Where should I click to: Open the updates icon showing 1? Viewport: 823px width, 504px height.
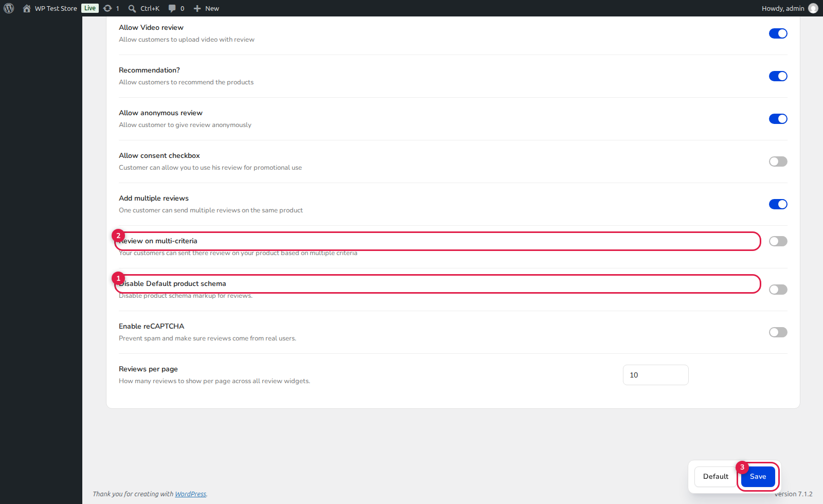click(x=108, y=8)
